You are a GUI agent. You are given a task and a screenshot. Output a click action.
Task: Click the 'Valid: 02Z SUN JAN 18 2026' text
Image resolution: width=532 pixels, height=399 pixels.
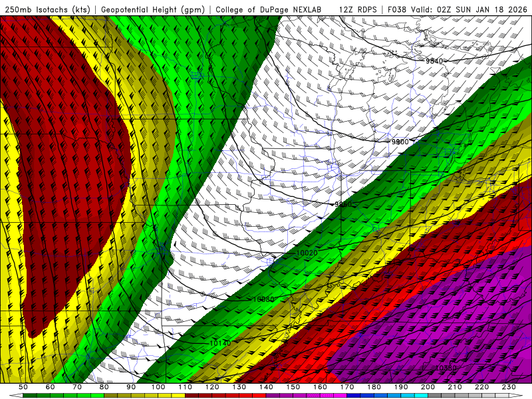tap(469, 10)
